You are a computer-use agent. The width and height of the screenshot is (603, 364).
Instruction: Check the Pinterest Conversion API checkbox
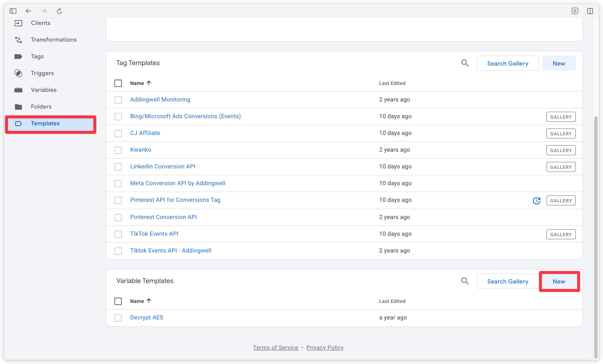[118, 217]
